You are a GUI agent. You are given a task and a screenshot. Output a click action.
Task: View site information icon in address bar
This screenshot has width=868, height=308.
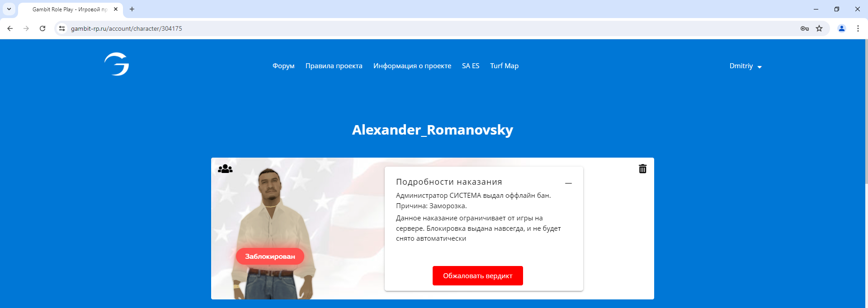tap(62, 28)
